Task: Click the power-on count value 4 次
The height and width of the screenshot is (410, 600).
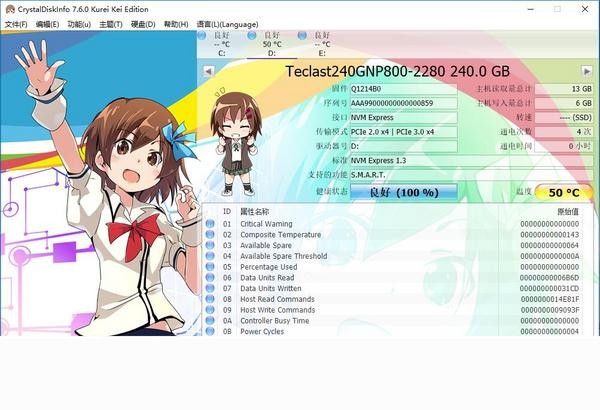Action: point(563,132)
